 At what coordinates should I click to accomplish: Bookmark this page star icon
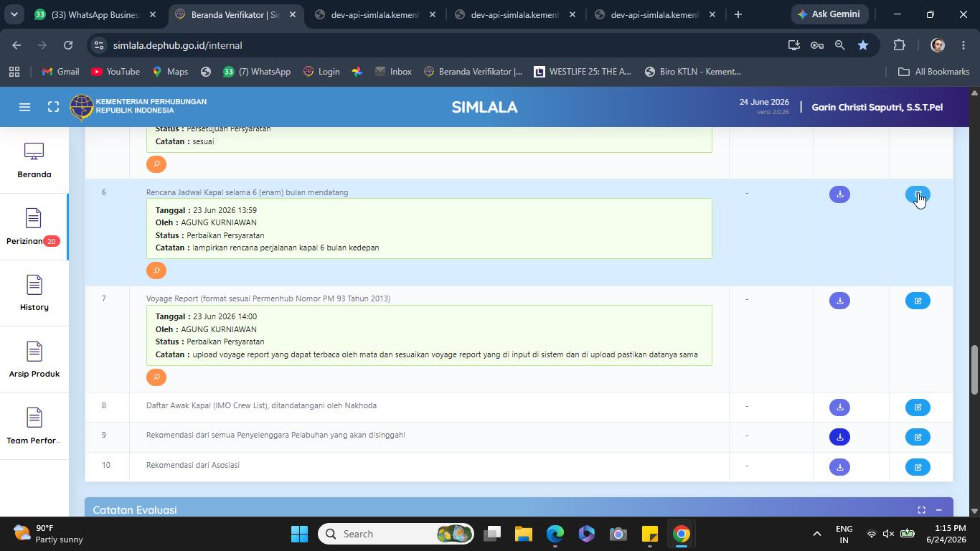pyautogui.click(x=863, y=45)
